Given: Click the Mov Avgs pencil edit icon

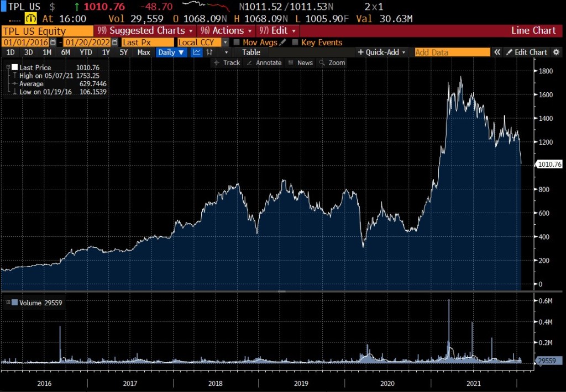Looking at the screenshot, I should tap(283, 43).
